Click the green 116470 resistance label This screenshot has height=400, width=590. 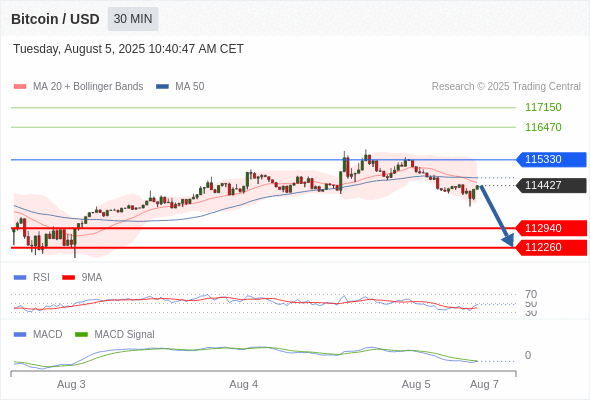click(543, 127)
